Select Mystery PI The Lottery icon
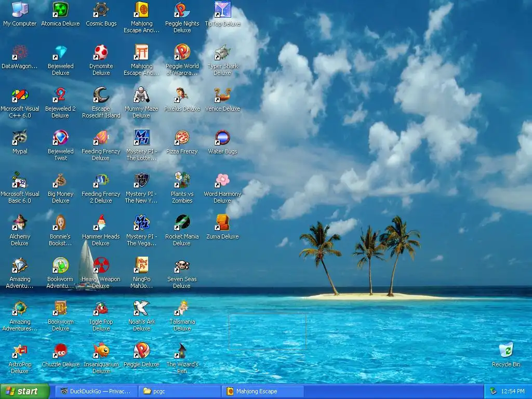 click(141, 138)
